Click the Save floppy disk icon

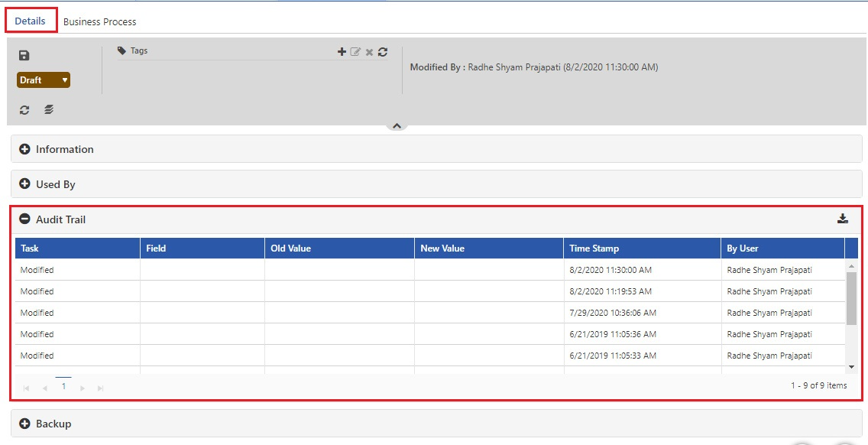pyautogui.click(x=24, y=55)
